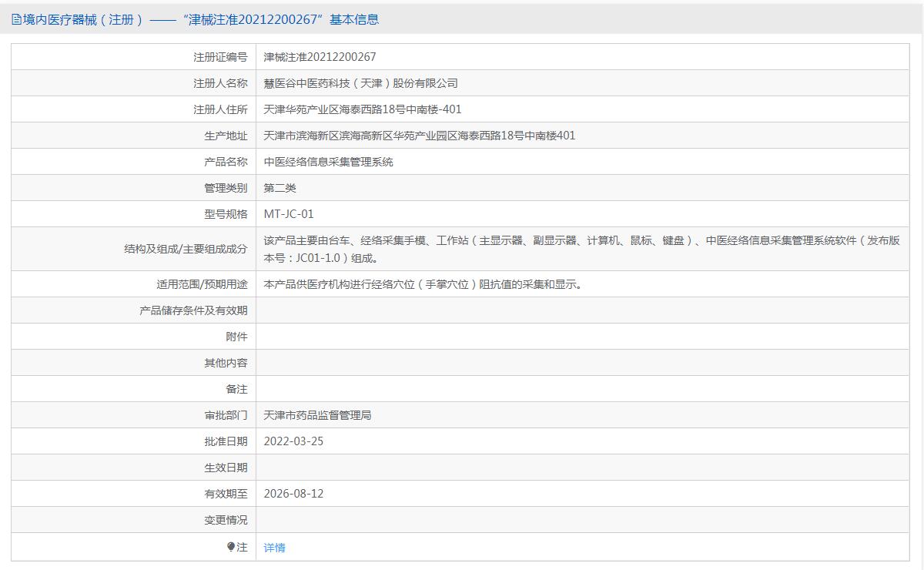
Task: Select the 适用范围/预期用途 description text
Action: click(x=423, y=284)
